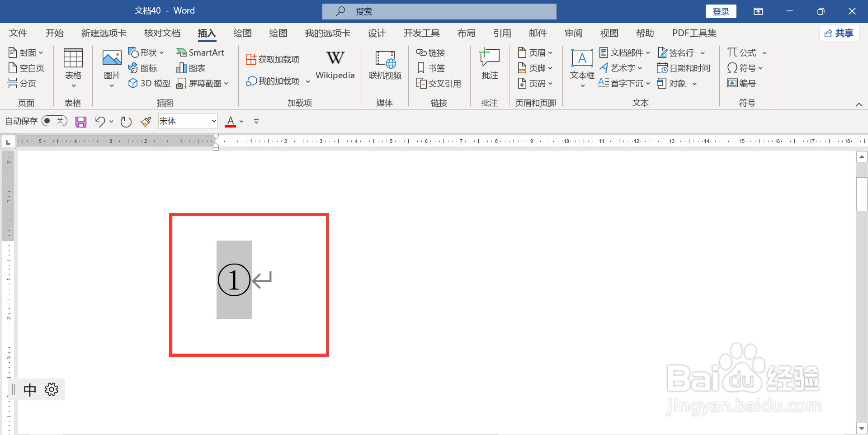Save the document with the floppy icon
Viewport: 868px width, 435px height.
click(x=81, y=121)
